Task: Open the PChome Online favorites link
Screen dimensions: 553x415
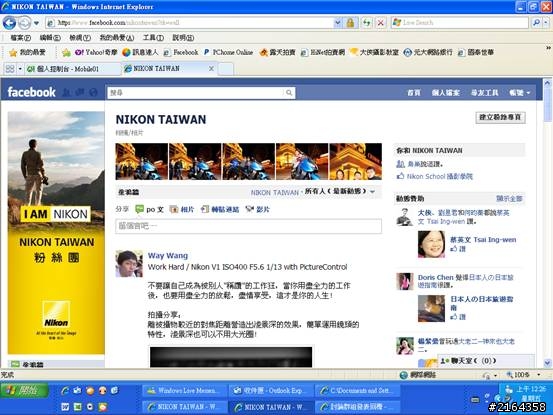Action: pyautogui.click(x=229, y=53)
